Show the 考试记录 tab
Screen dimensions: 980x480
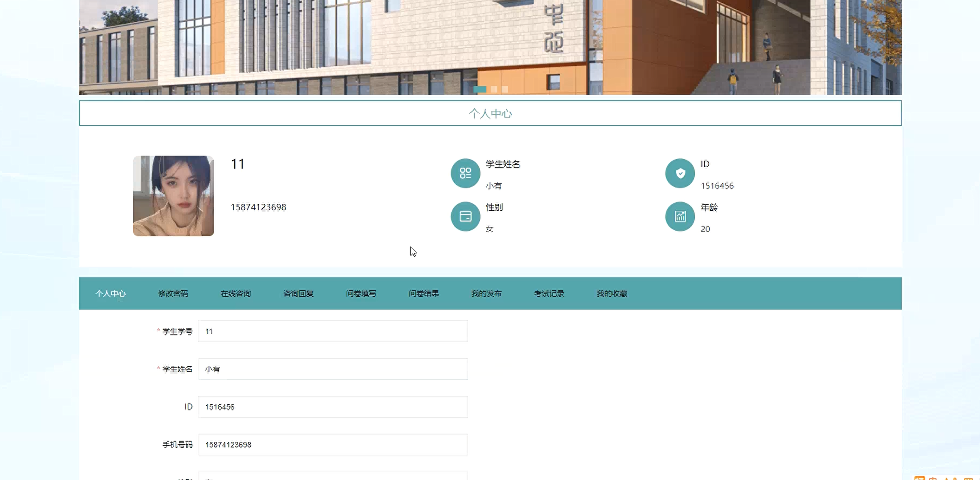click(x=549, y=293)
